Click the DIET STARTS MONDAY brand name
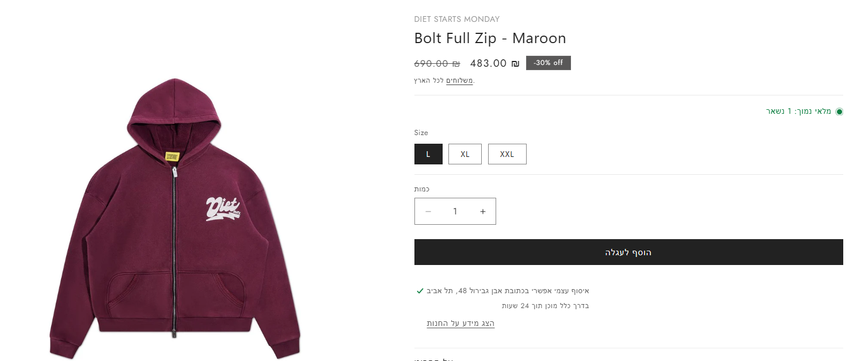Image resolution: width=868 pixels, height=361 pixels. click(x=457, y=20)
